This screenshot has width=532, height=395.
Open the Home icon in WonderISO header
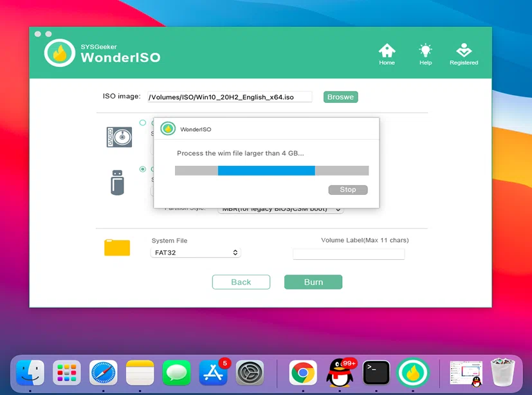pyautogui.click(x=387, y=51)
